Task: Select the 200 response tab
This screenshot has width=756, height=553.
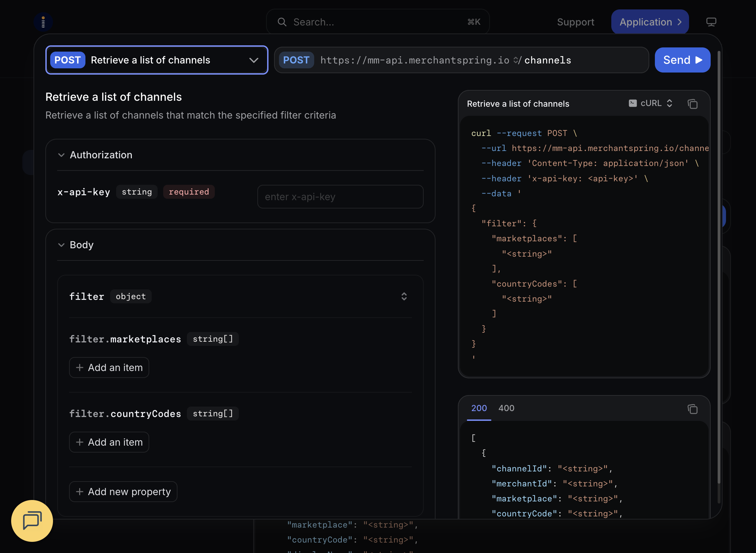Action: click(x=479, y=408)
